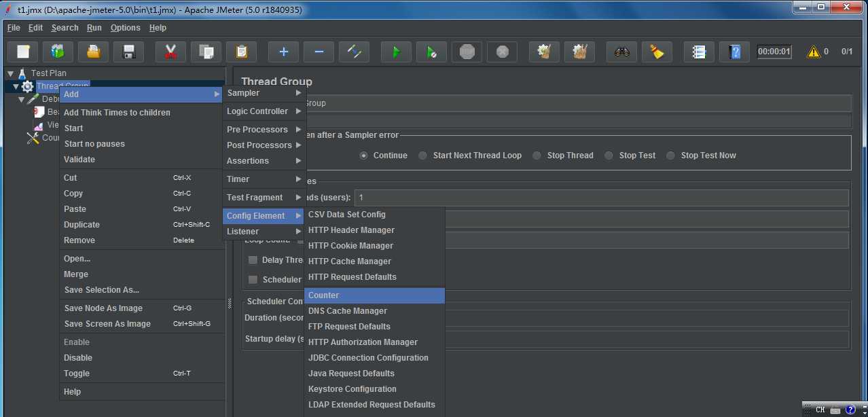
Task: Open the Options menu
Action: (x=126, y=28)
